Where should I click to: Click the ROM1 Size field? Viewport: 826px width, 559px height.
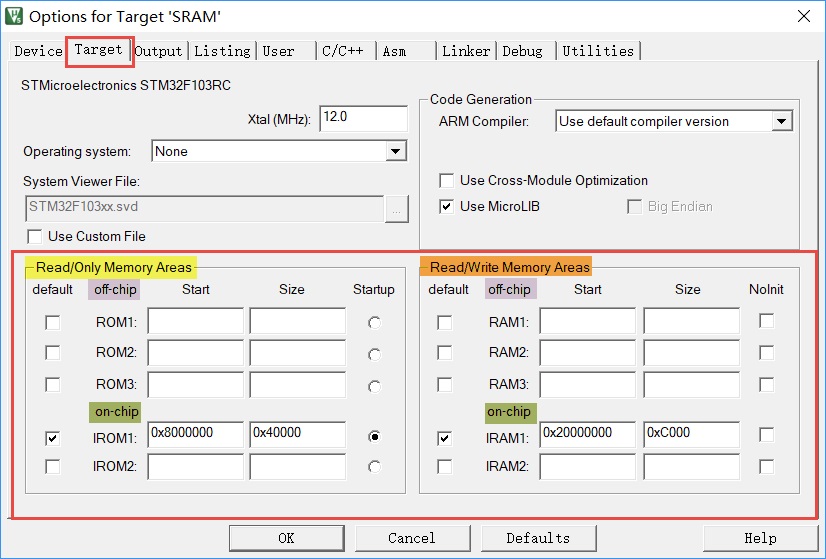coord(298,321)
